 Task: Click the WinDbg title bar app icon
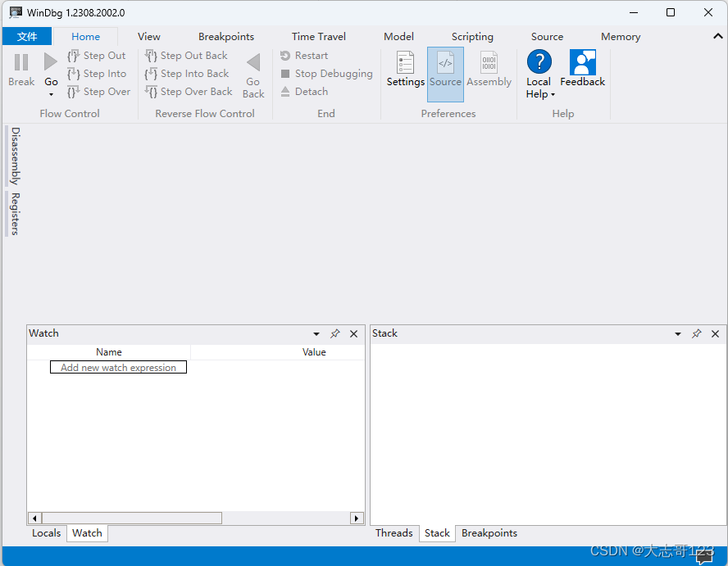click(x=16, y=12)
